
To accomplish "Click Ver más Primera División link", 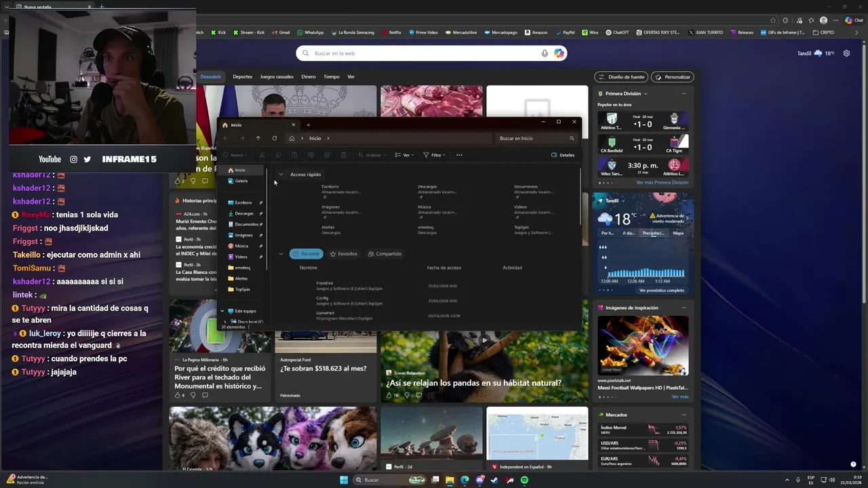I will coord(662,182).
